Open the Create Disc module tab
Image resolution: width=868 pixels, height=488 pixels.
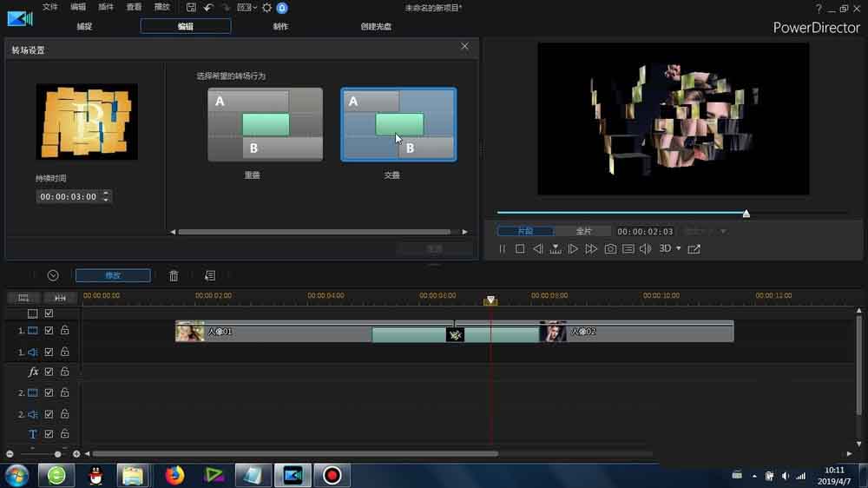(x=376, y=26)
